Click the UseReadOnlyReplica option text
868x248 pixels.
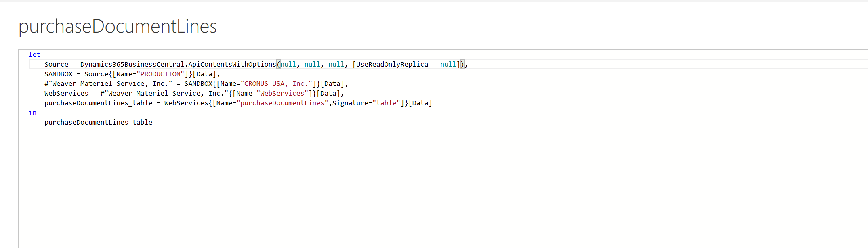pos(392,64)
